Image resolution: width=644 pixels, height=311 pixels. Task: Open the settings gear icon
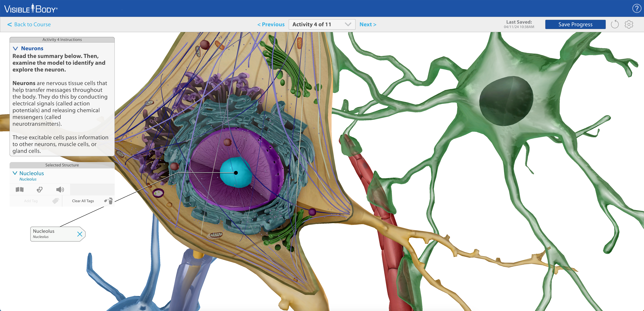[x=629, y=25]
